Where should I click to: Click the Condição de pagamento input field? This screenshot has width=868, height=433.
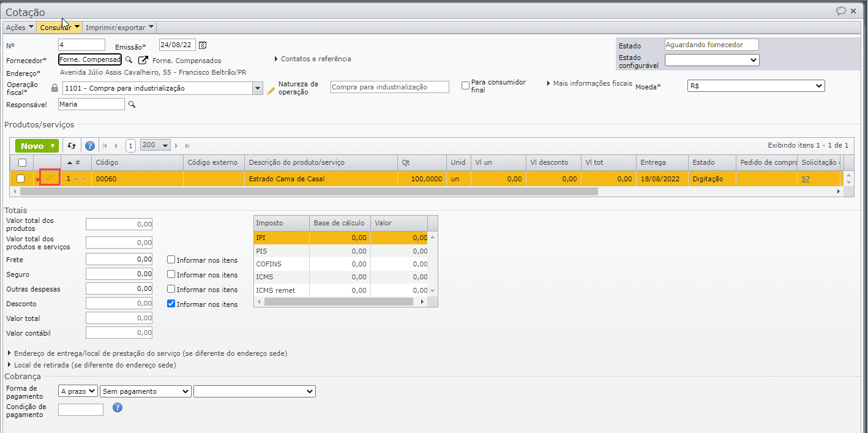point(81,410)
